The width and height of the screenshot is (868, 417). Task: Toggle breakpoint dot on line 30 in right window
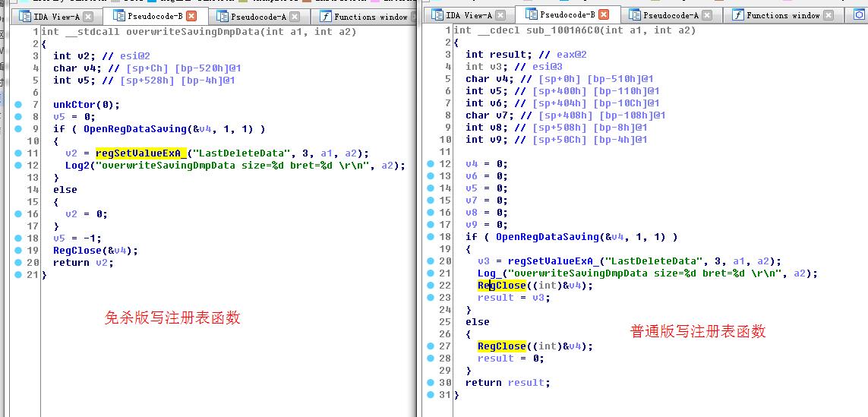pyautogui.click(x=431, y=383)
